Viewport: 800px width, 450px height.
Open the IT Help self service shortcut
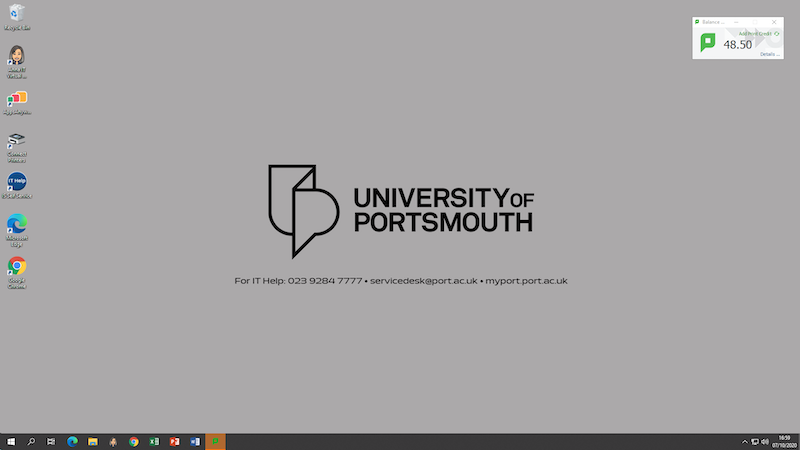[x=17, y=185]
